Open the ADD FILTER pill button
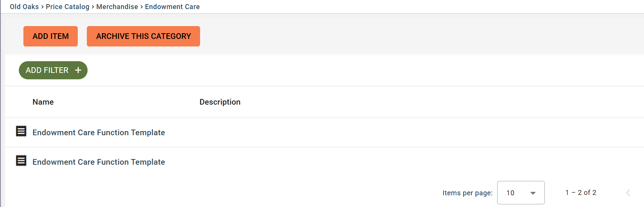Screen dimensions: 644x207 tap(53, 70)
